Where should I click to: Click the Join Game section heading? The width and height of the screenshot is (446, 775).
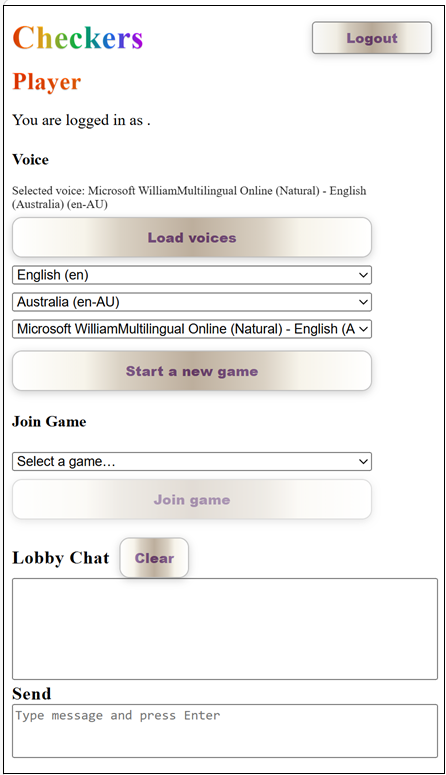pyautogui.click(x=49, y=422)
